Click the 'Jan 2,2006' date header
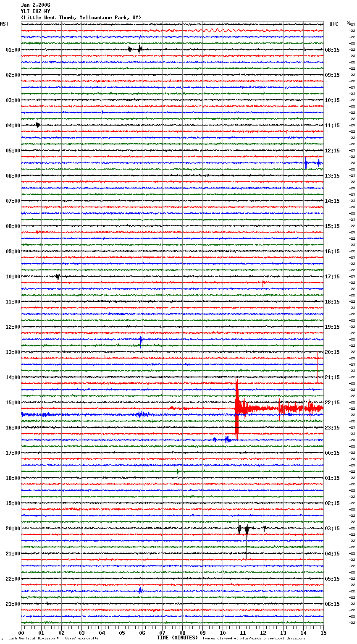Viewport: 357px width, 644px height. (x=35, y=5)
